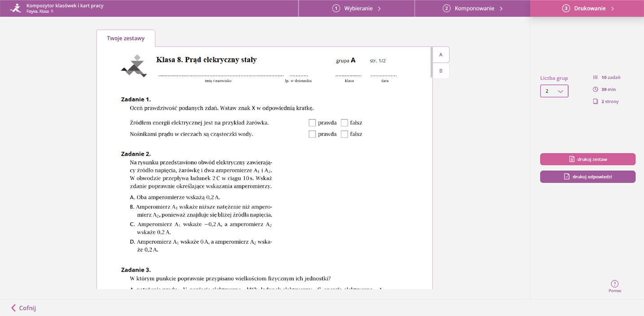Click the Pomoc help label
The width and height of the screenshot is (644, 316).
[x=615, y=291]
